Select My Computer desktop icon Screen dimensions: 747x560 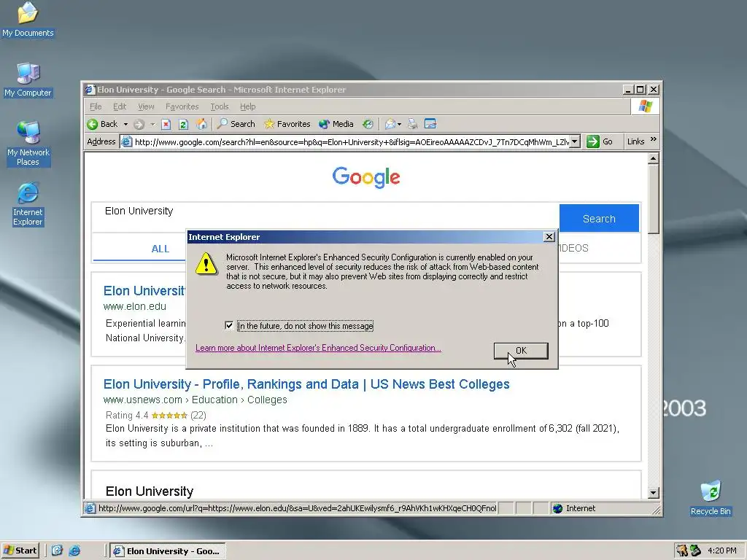28,80
